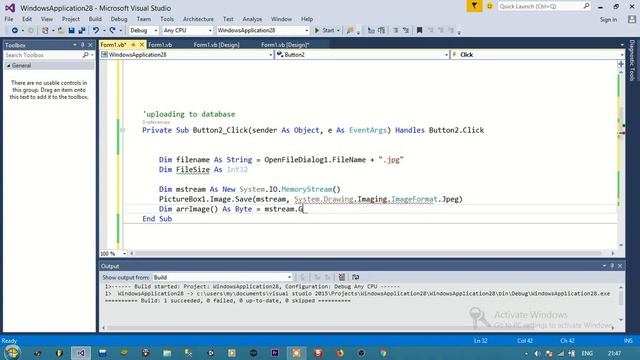Switch to the second Form1.vb tab
The image size is (640, 360).
[x=160, y=44]
